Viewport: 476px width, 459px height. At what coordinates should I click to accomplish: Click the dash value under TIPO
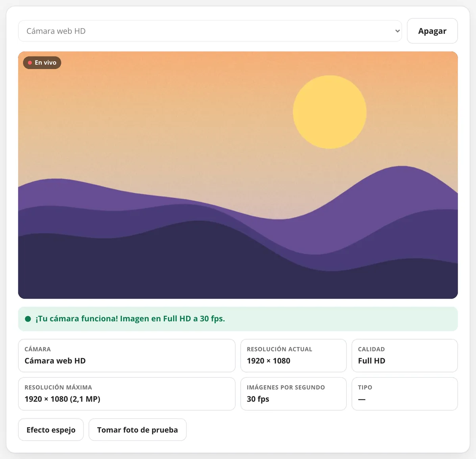coord(362,399)
